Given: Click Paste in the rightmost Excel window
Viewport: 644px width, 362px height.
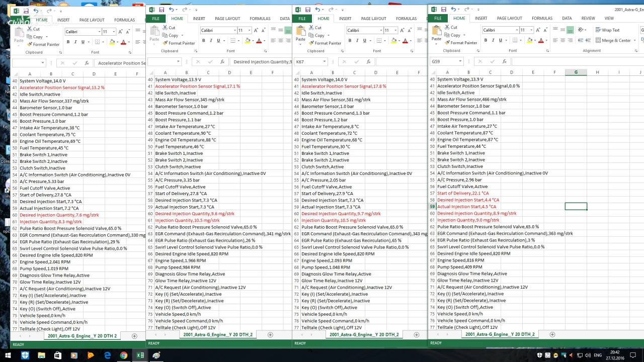Looking at the screenshot, I should click(x=436, y=34).
